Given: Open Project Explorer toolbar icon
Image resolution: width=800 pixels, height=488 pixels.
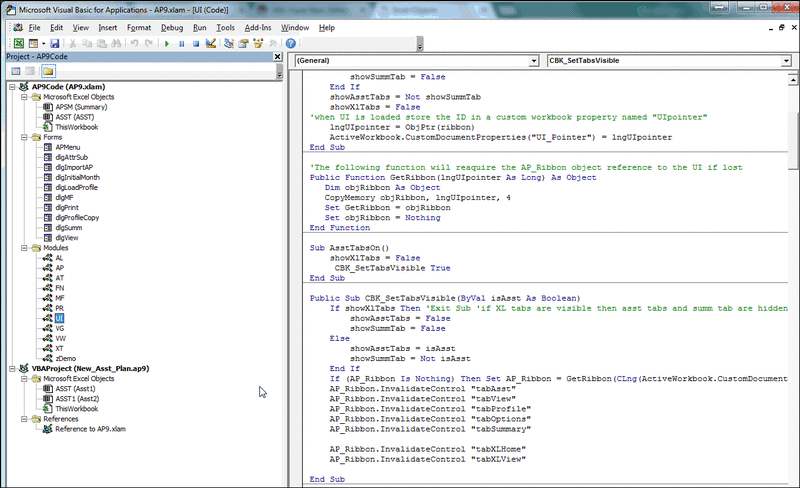Looking at the screenshot, I should pos(229,43).
